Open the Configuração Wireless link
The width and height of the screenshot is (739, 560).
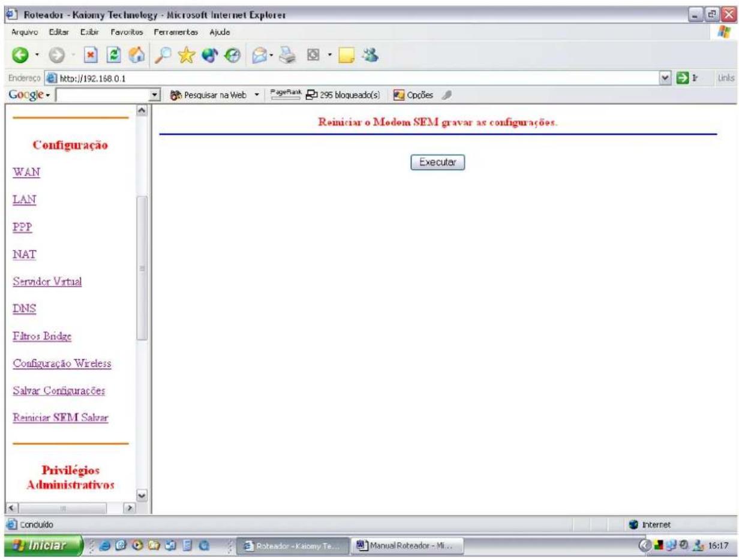pos(62,364)
